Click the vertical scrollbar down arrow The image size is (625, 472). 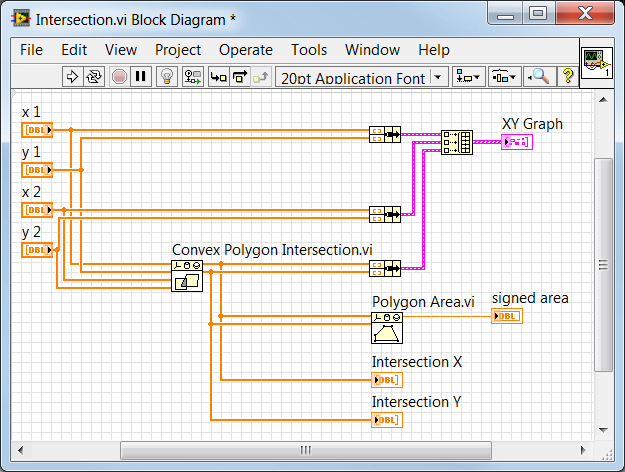click(x=603, y=430)
